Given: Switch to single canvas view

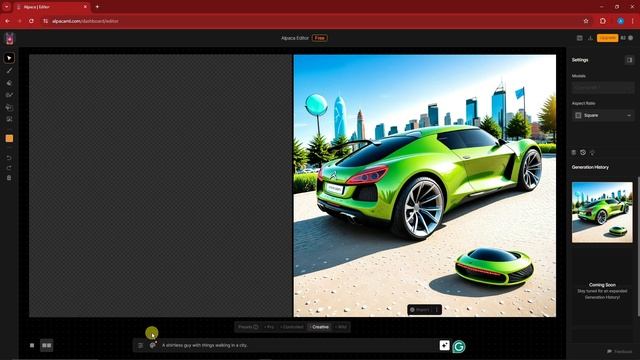Looking at the screenshot, I should [32, 345].
